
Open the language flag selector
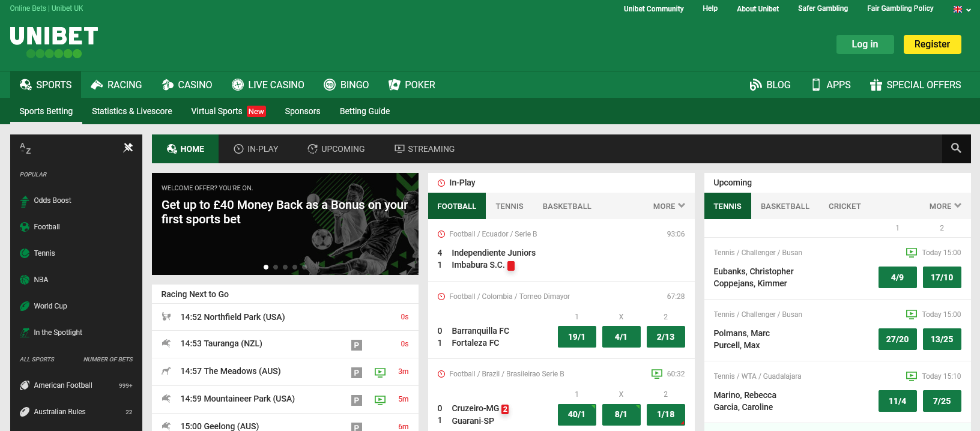pyautogui.click(x=962, y=9)
